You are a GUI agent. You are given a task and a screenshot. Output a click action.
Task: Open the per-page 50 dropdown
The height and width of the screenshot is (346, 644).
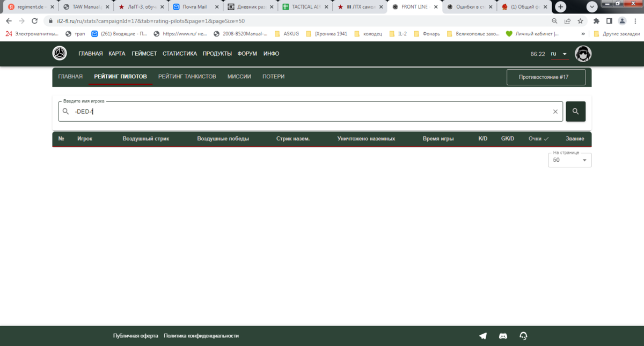[x=569, y=160]
